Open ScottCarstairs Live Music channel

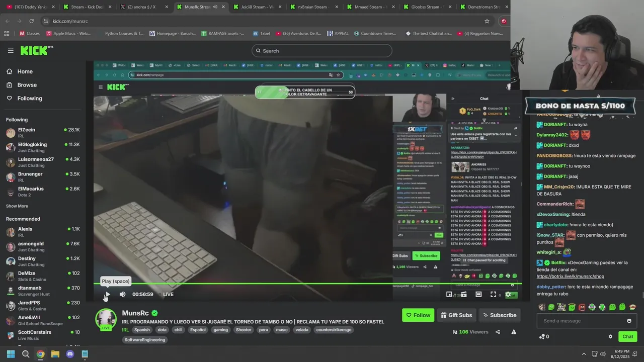click(43, 335)
